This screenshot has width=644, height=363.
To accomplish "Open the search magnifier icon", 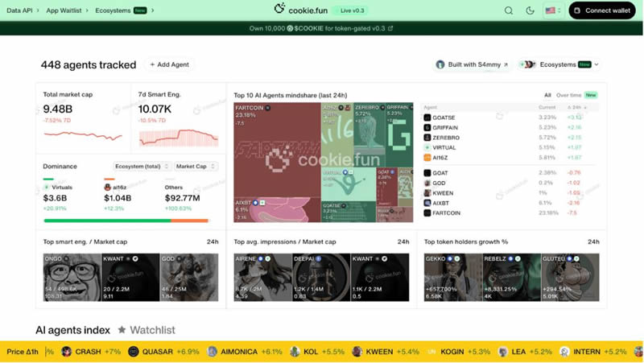I will coord(509,10).
